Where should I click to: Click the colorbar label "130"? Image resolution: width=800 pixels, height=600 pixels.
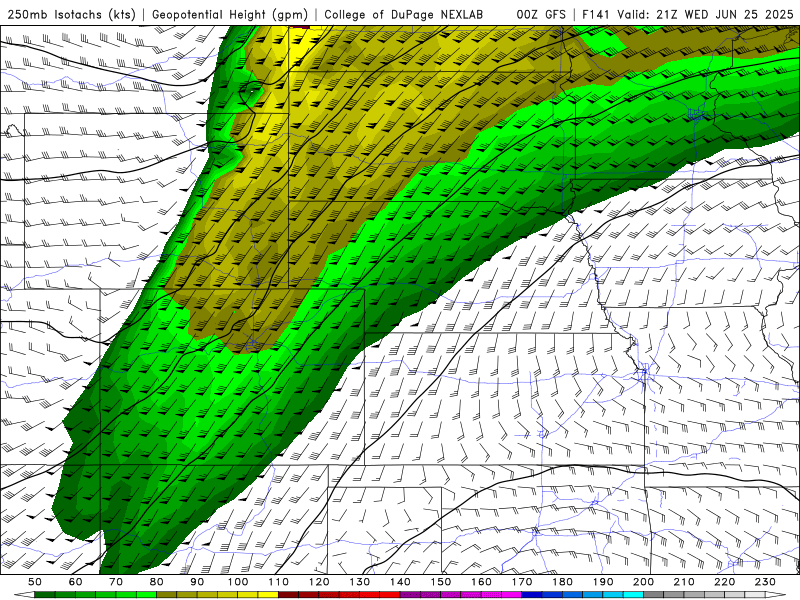point(360,582)
